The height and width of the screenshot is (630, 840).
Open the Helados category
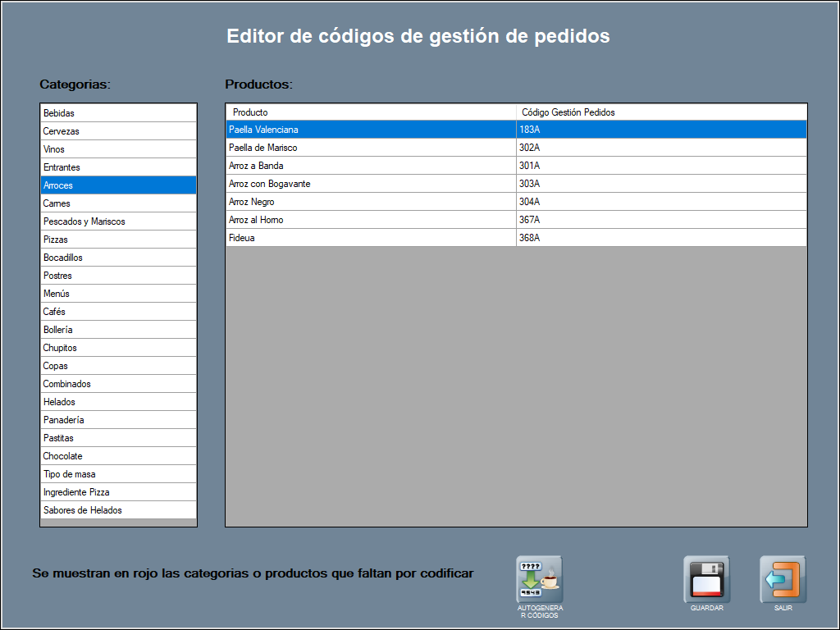tap(118, 402)
